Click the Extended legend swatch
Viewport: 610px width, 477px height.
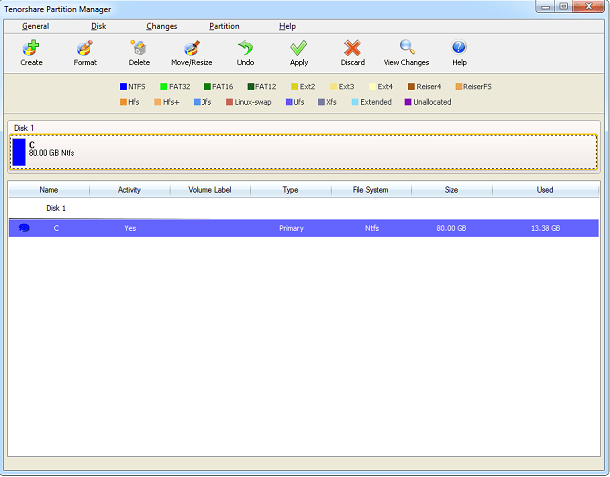(x=355, y=102)
